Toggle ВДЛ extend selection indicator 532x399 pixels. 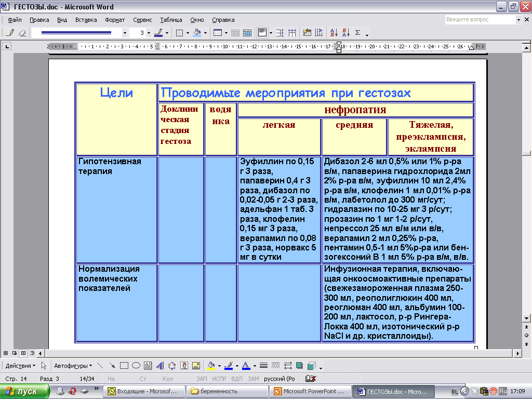click(236, 379)
